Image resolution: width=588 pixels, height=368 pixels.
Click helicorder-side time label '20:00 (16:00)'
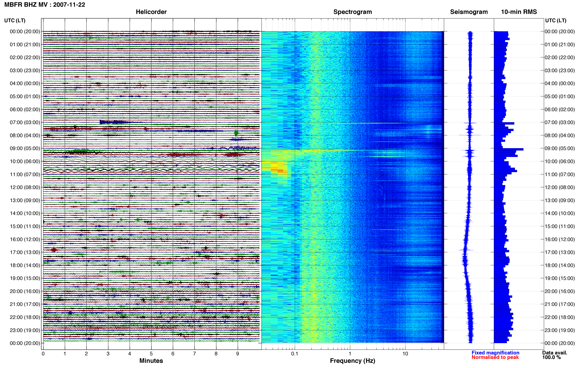click(x=25, y=291)
